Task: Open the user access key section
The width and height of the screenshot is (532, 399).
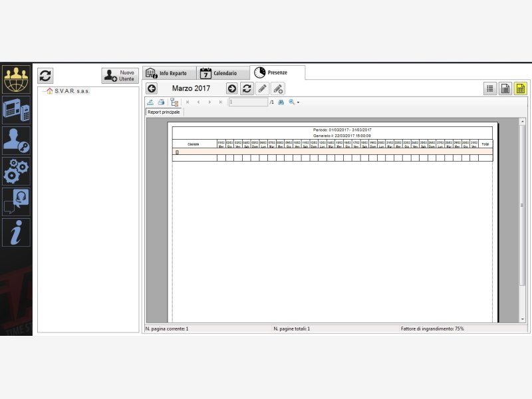Action: pos(17,140)
